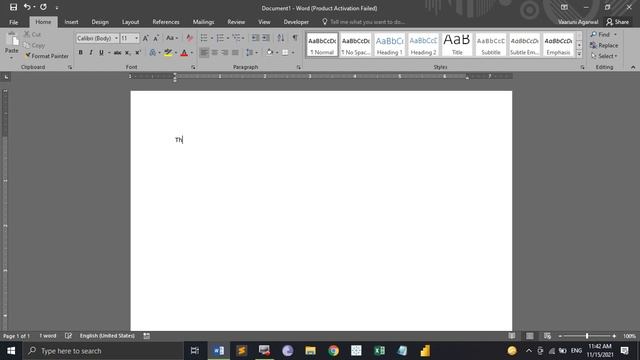Open Font dialog launcher
Image resolution: width=640 pixels, height=360 pixels.
tap(193, 67)
